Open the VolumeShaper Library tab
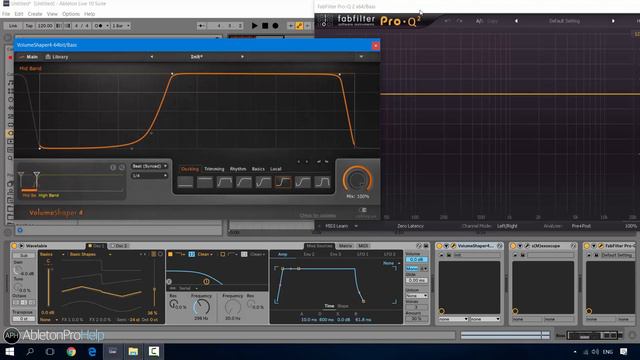This screenshot has height=360, width=640. pos(57,57)
